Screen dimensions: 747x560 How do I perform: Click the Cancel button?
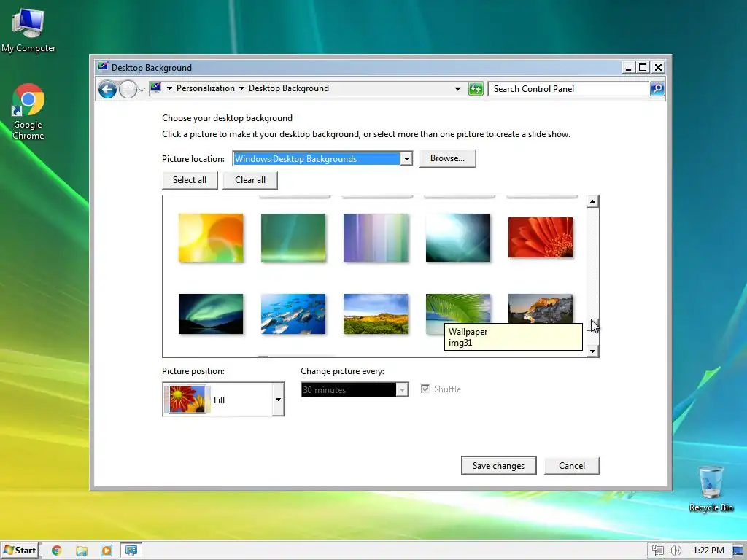click(x=572, y=466)
